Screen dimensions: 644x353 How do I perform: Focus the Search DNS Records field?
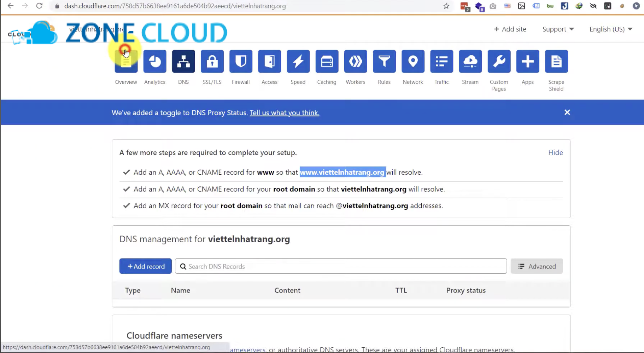point(341,266)
